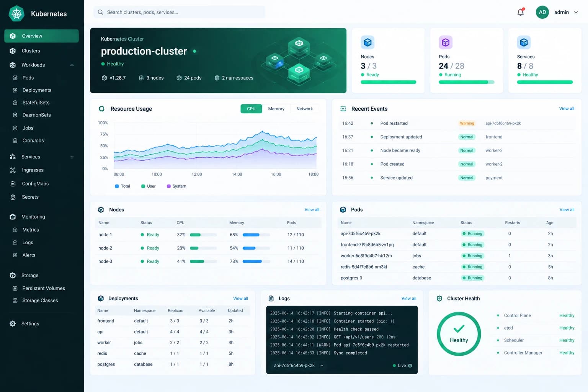588x392 pixels.
Task: Open the admin user menu chevron
Action: click(576, 12)
